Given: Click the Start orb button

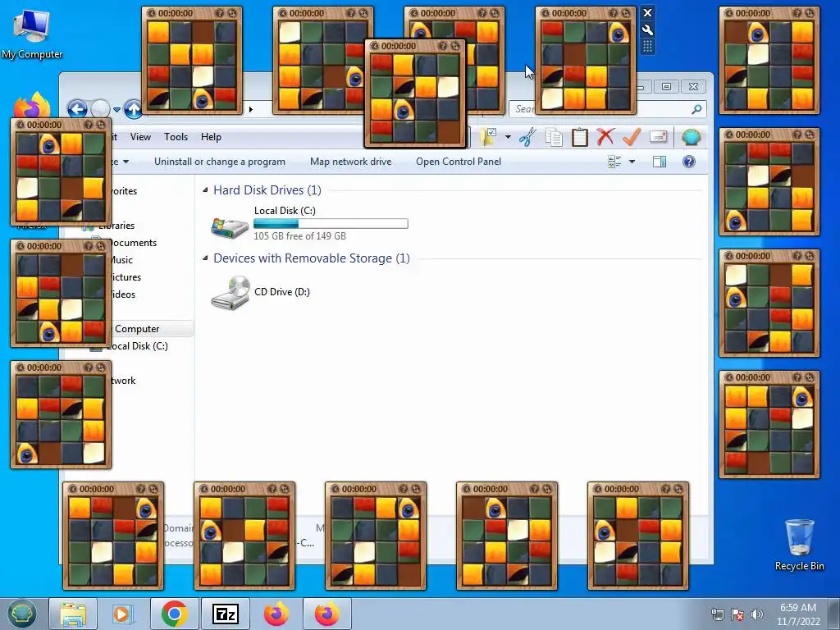Looking at the screenshot, I should (x=22, y=614).
